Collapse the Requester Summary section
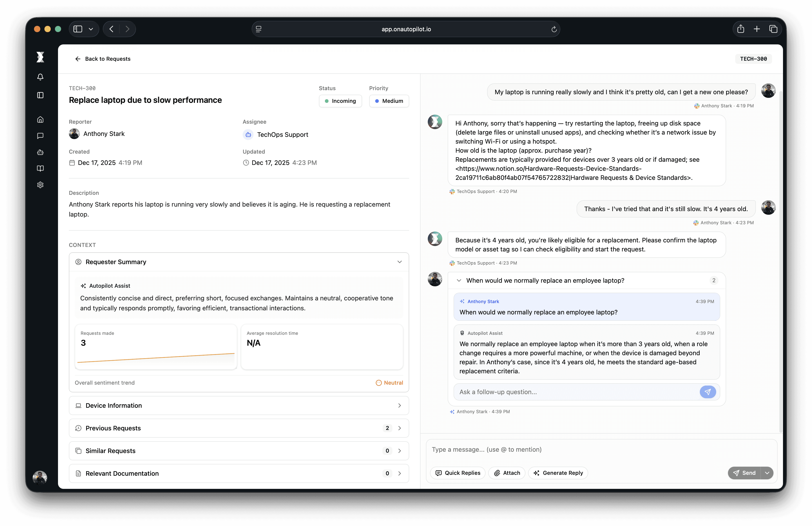 399,262
